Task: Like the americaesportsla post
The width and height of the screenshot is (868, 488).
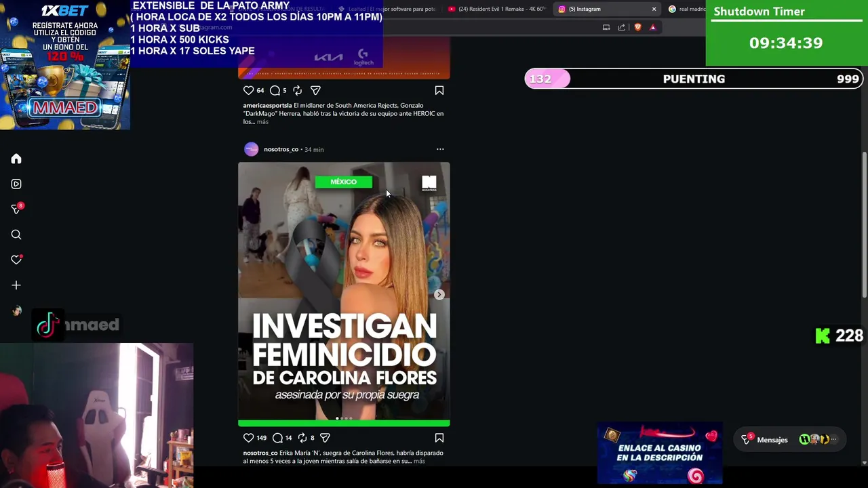Action: (249, 90)
